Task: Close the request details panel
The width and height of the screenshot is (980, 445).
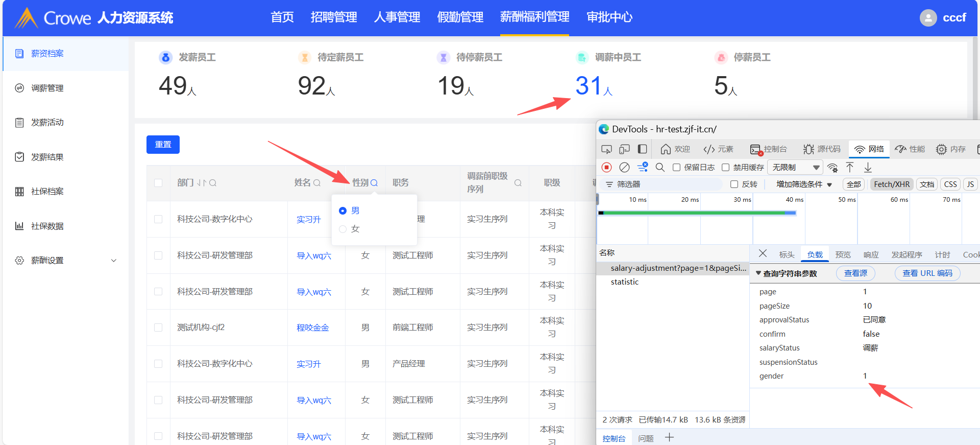Action: (x=763, y=254)
